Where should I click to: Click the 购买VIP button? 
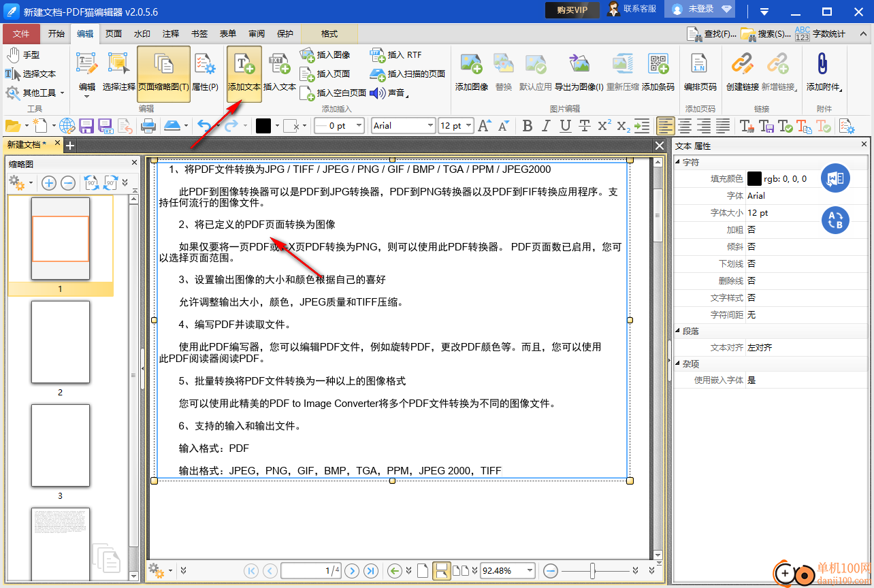point(572,10)
